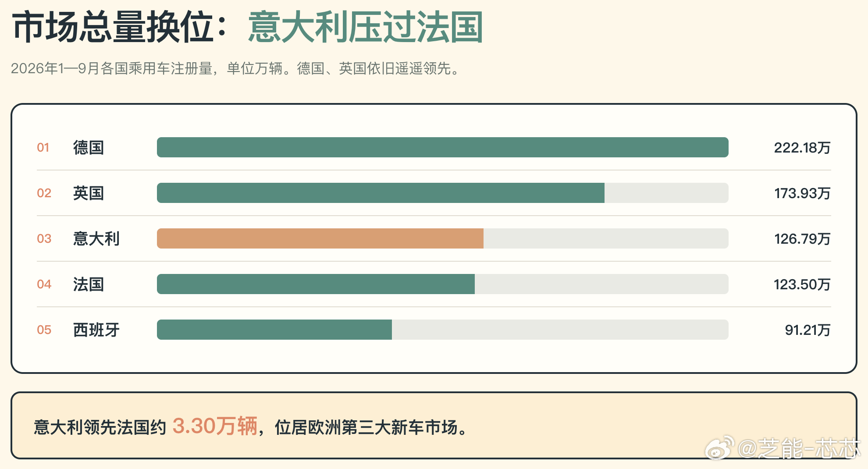The width and height of the screenshot is (868, 469).
Task: Click the value "91.21万"
Action: (808, 330)
